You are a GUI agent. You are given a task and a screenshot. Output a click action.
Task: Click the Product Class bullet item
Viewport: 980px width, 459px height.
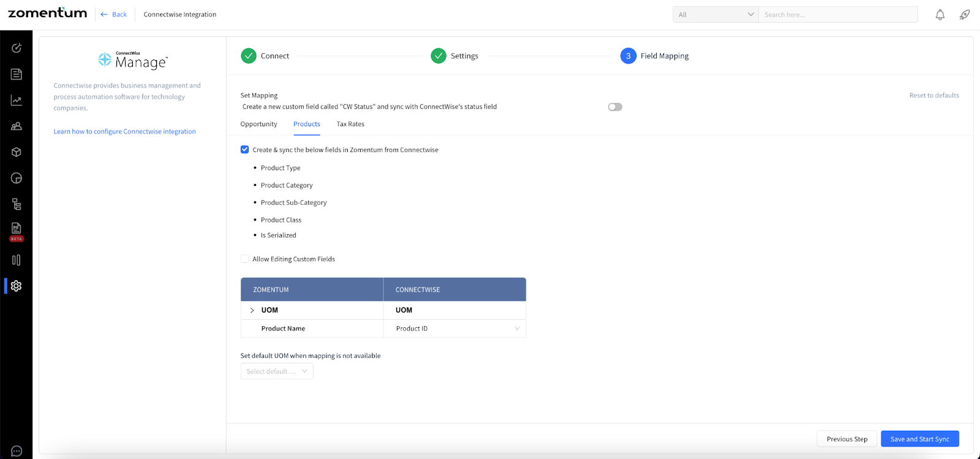(281, 219)
